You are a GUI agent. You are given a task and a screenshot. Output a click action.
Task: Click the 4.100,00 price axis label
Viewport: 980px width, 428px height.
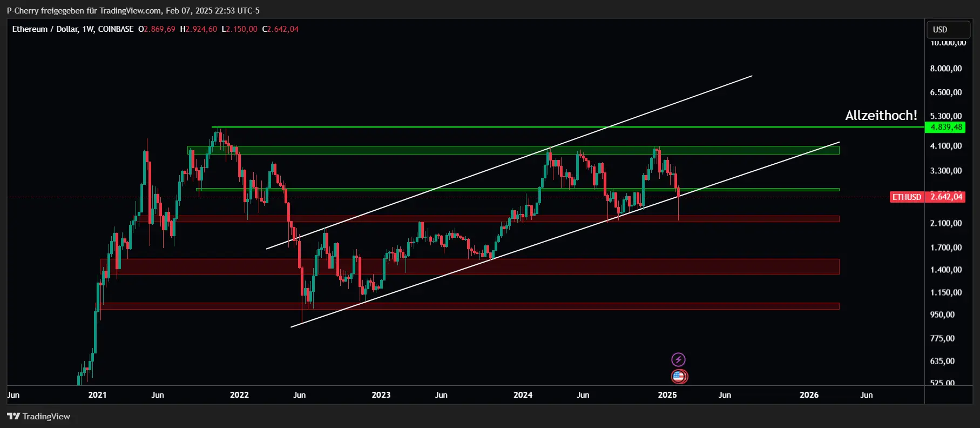point(946,146)
